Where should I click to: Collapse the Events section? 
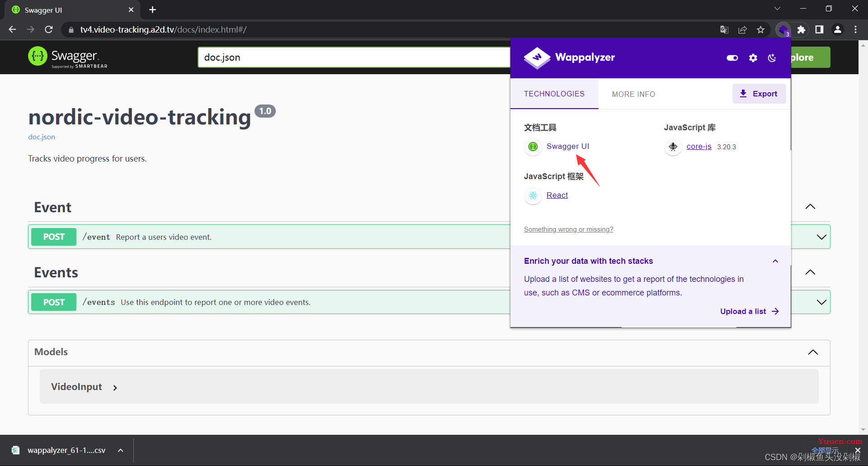810,272
